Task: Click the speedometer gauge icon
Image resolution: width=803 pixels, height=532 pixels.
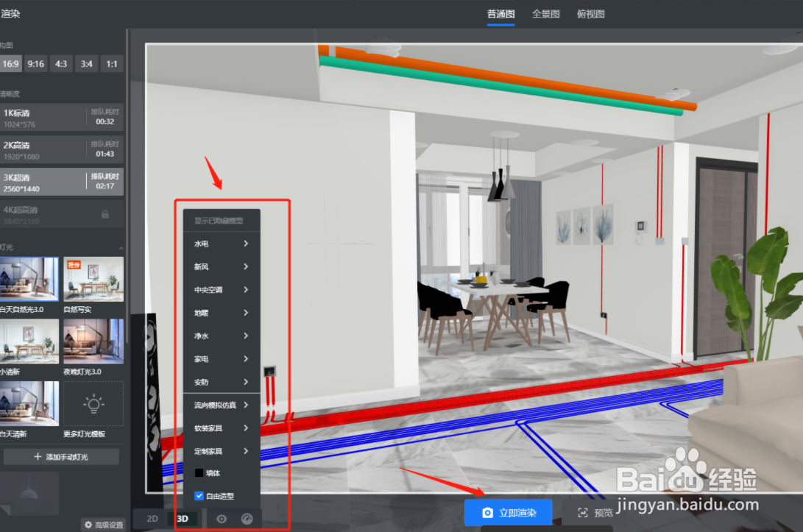Action: 247,519
